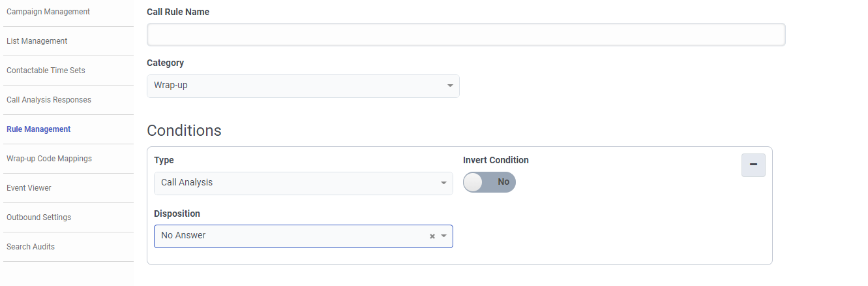Remove the condition with the minus button
The image size is (868, 286).
[x=753, y=165]
